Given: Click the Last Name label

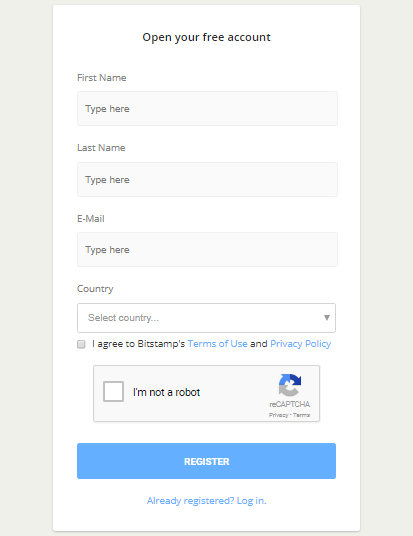Looking at the screenshot, I should [x=101, y=148].
